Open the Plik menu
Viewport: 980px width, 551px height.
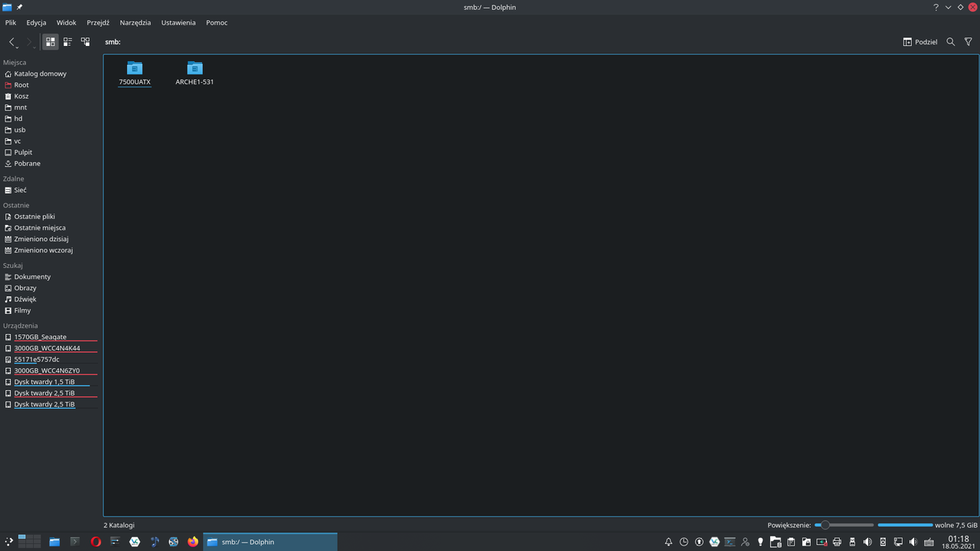coord(11,23)
